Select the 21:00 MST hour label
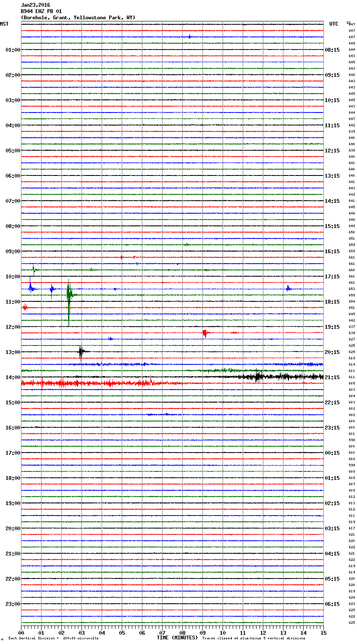 click(13, 554)
